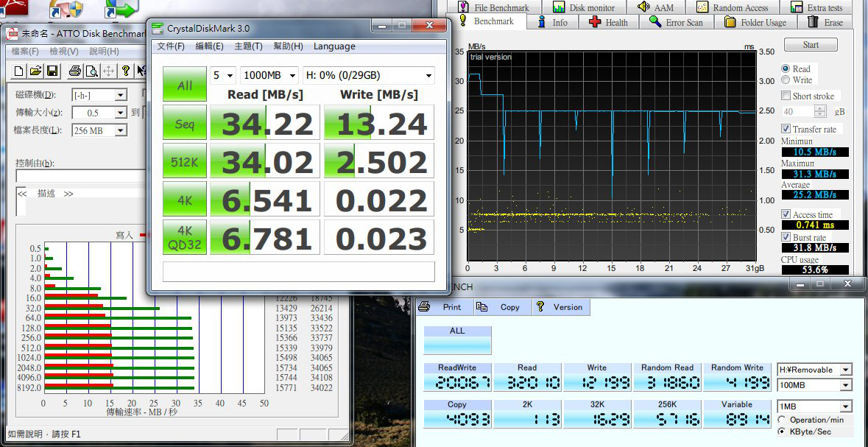
Task: Click the empty text box at CrystalDiskMark bottom
Action: click(x=299, y=272)
